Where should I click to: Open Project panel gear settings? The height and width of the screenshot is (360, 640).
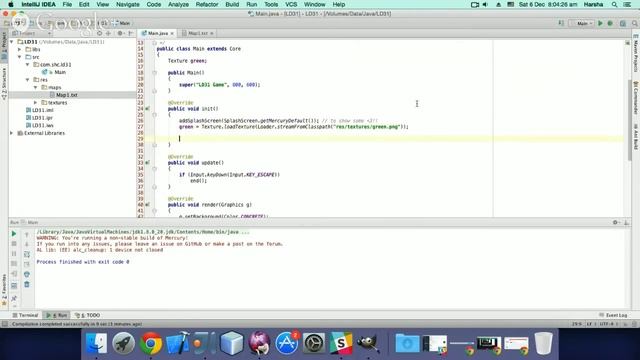[120, 33]
